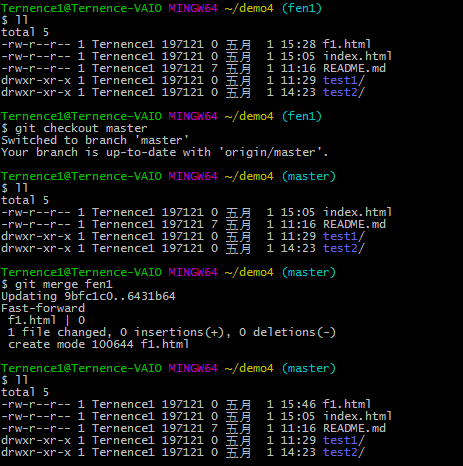Select the 'Fast-forward' output line

click(43, 308)
